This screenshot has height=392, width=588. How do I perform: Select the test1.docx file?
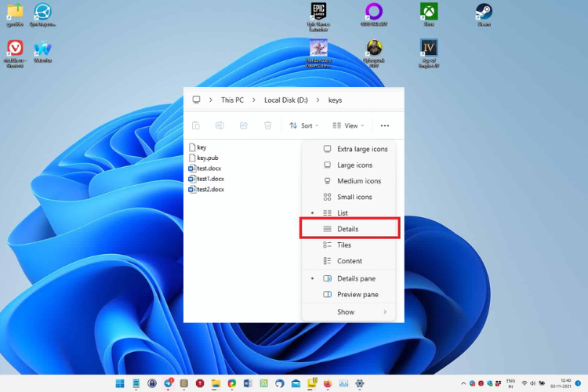coord(209,179)
